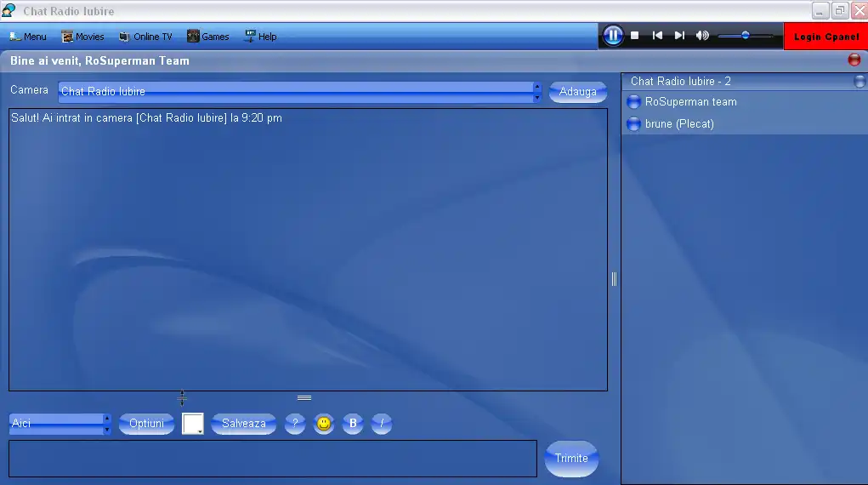The height and width of the screenshot is (485, 868).
Task: Open the white text color swatch
Action: 193,424
